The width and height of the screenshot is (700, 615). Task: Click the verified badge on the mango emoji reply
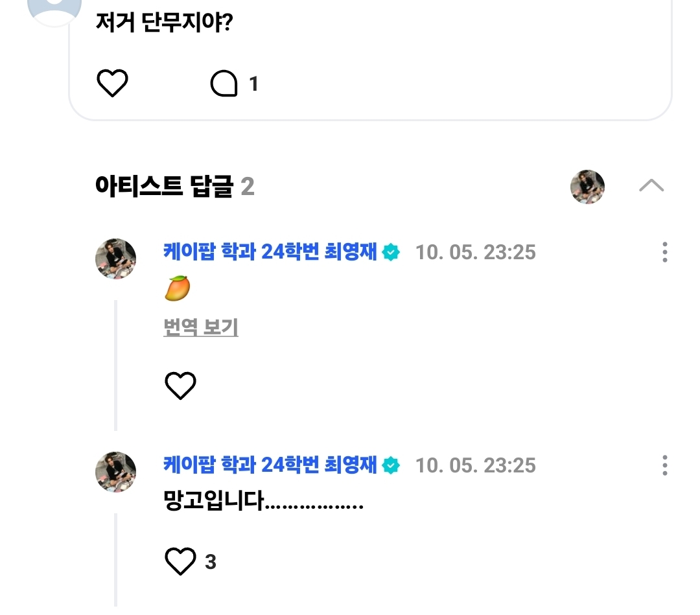(x=391, y=252)
